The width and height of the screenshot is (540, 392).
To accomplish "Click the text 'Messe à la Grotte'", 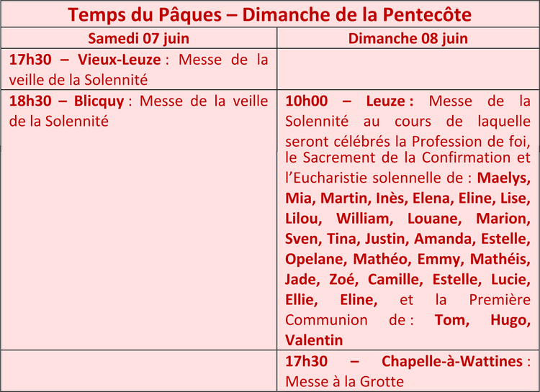I will [x=344, y=382].
